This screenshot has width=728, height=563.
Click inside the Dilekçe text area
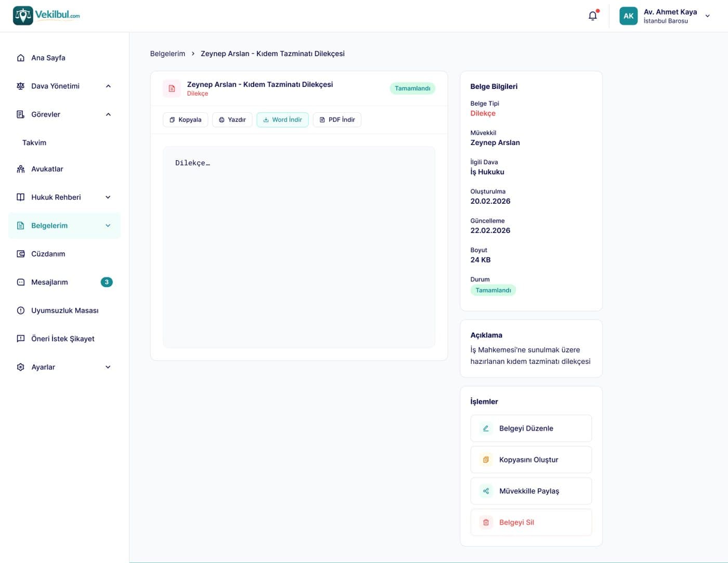[x=299, y=247]
